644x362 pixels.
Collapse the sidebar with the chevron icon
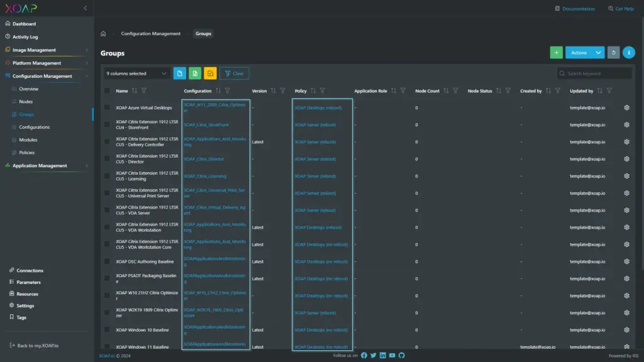pyautogui.click(x=86, y=8)
